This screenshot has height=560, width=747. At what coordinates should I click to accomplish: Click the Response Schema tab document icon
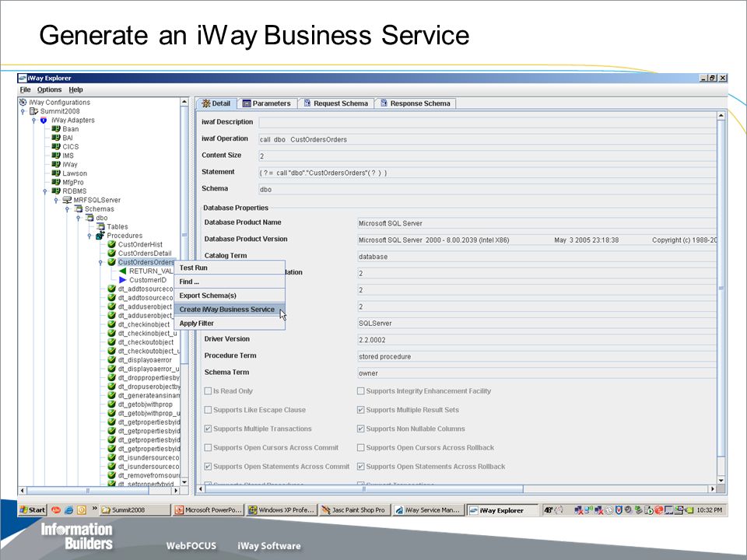(384, 103)
